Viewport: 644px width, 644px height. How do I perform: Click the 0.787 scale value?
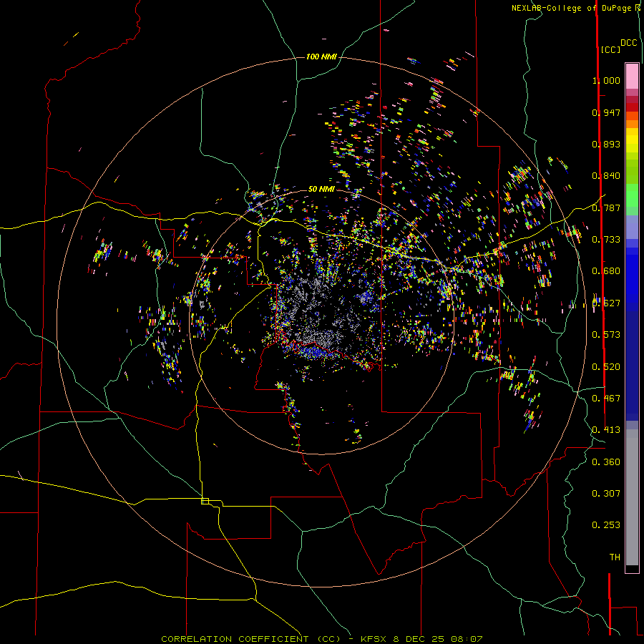tap(606, 208)
